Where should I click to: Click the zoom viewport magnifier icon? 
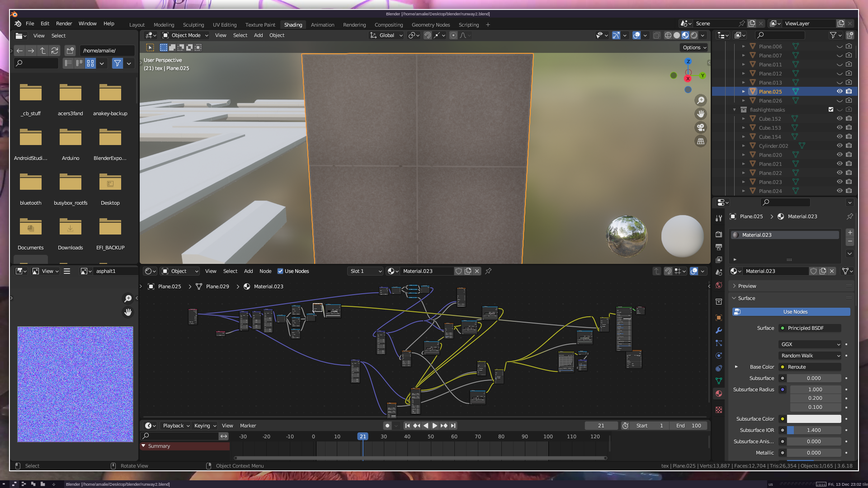pyautogui.click(x=701, y=100)
